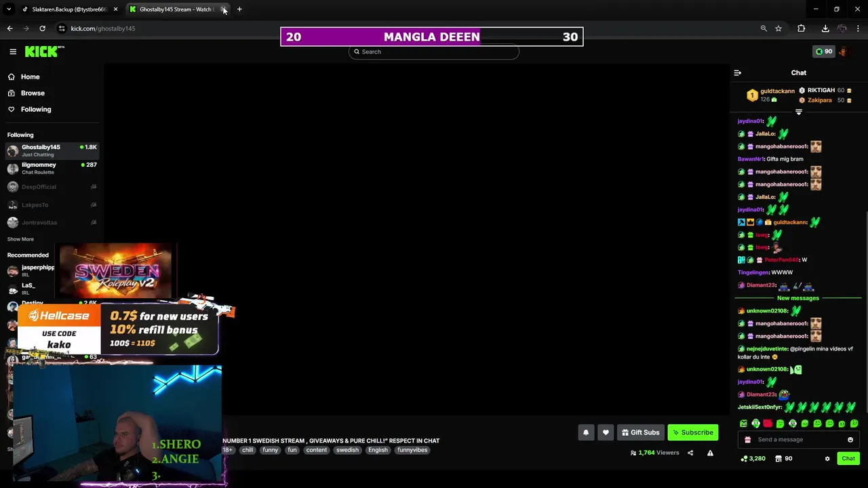868x488 pixels.
Task: Open LakpesTo offline channel
Action: point(52,205)
